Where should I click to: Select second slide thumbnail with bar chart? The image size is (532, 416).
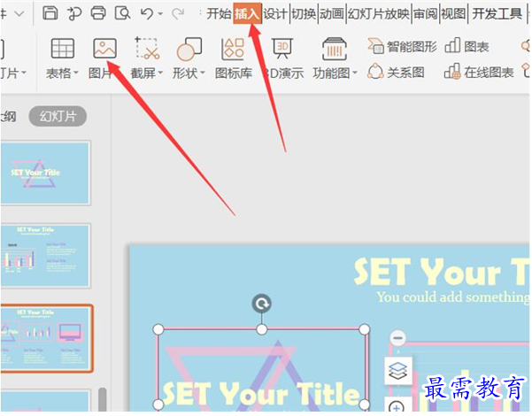45,256
